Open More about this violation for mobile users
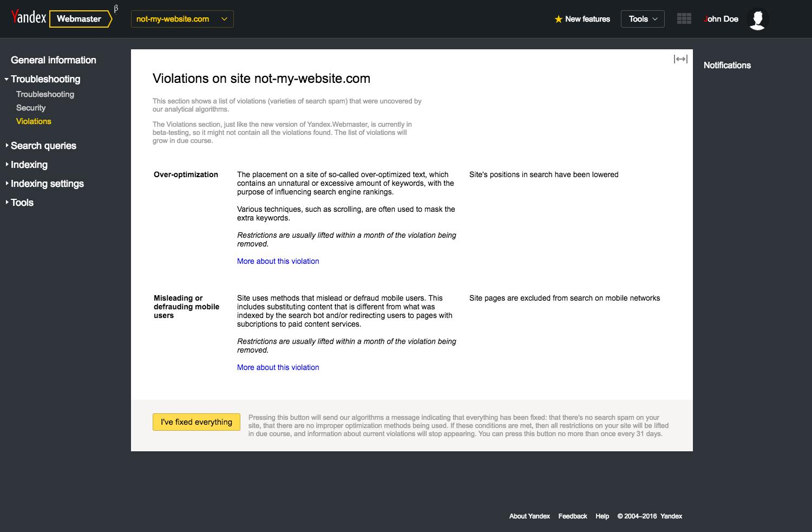The height and width of the screenshot is (532, 812). coord(278,367)
